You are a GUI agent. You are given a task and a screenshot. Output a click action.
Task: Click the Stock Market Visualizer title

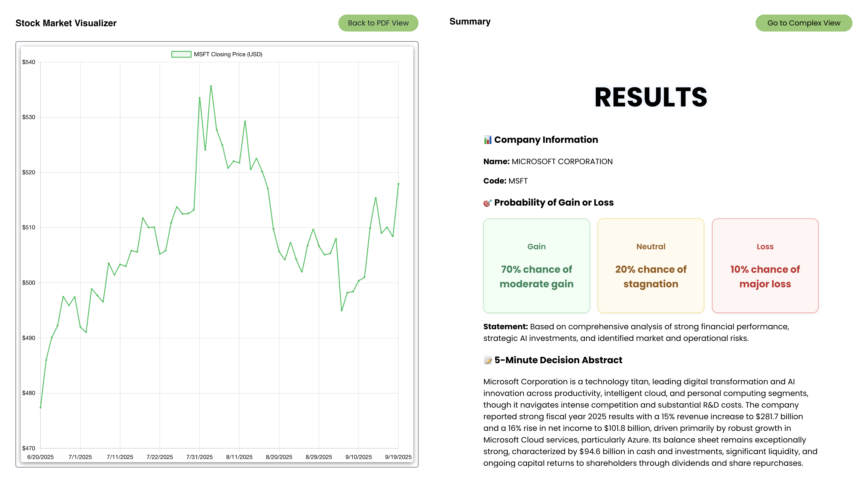pyautogui.click(x=66, y=23)
